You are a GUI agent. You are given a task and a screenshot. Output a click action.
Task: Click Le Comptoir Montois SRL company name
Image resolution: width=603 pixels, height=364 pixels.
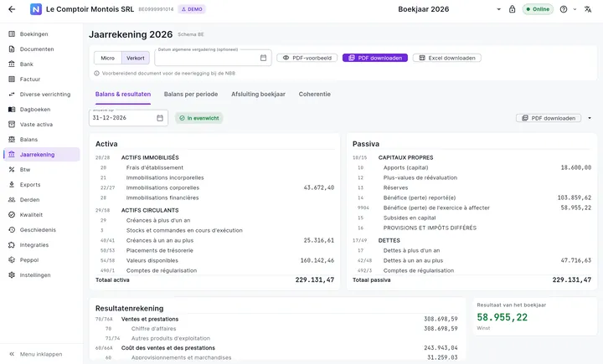point(90,9)
